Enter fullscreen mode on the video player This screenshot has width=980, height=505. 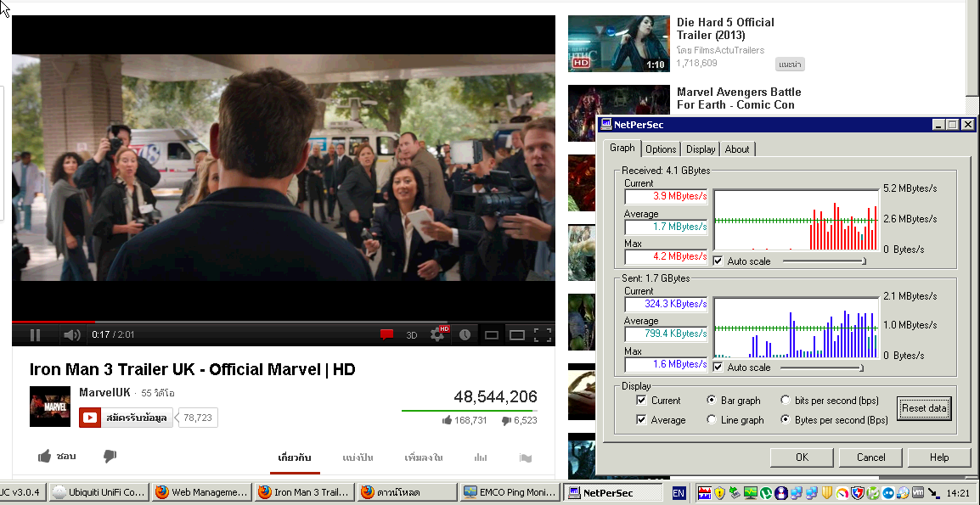click(x=543, y=334)
